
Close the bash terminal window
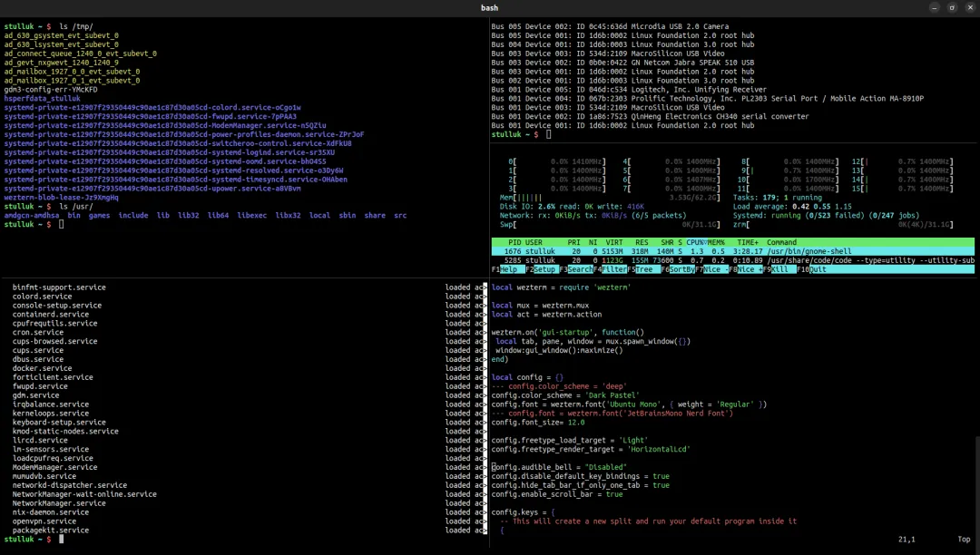click(970, 7)
